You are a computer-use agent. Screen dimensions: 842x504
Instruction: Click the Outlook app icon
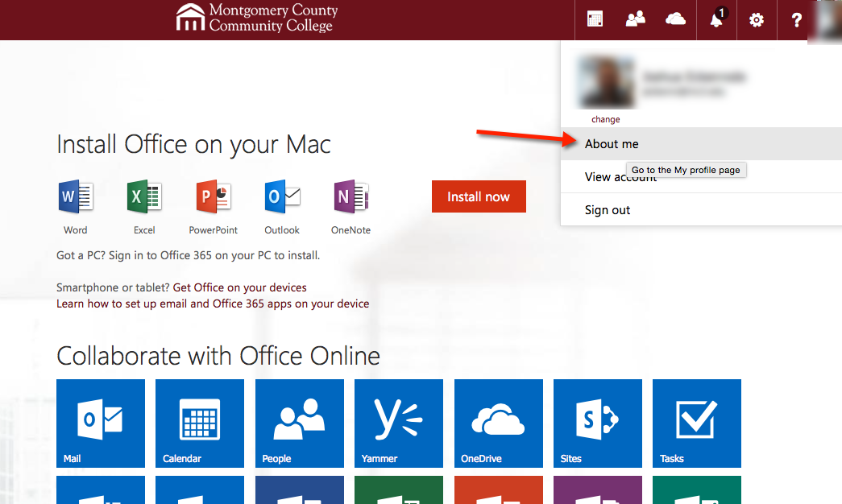click(282, 196)
